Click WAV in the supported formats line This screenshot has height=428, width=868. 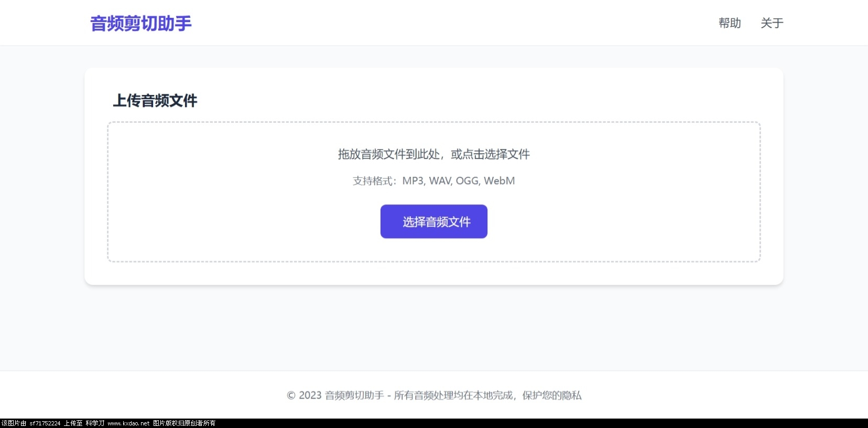(440, 181)
